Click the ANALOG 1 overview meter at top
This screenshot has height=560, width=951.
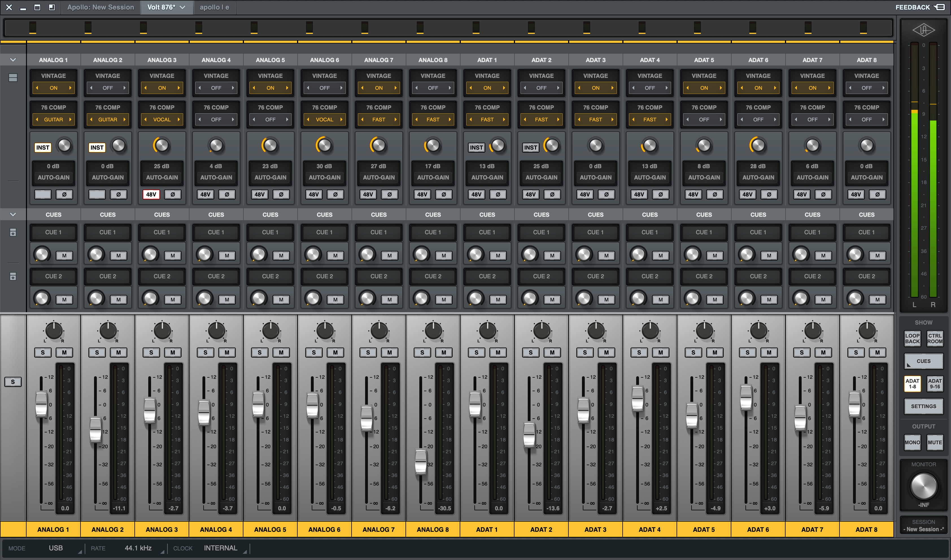33,28
